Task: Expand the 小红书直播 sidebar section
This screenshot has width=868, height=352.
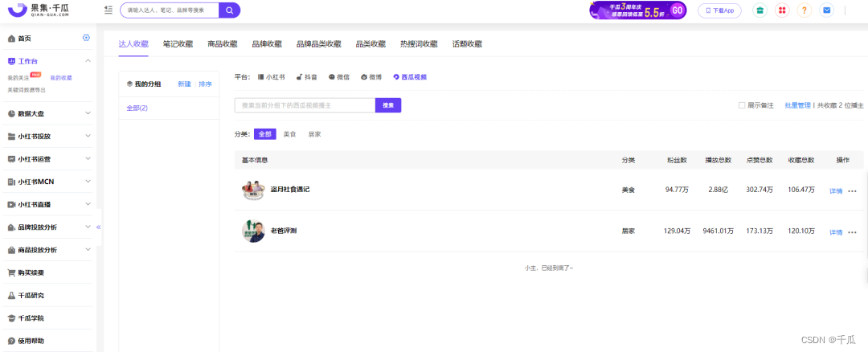Action: 88,204
